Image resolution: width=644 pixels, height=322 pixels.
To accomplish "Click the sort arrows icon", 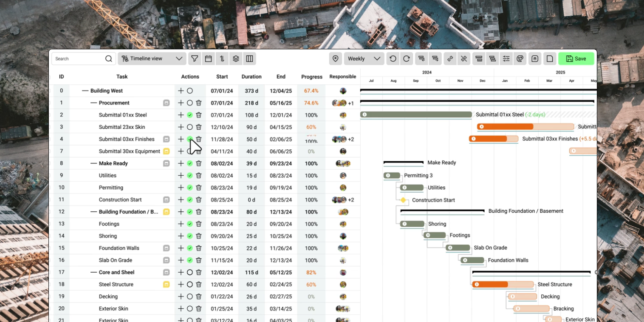I will 222,59.
